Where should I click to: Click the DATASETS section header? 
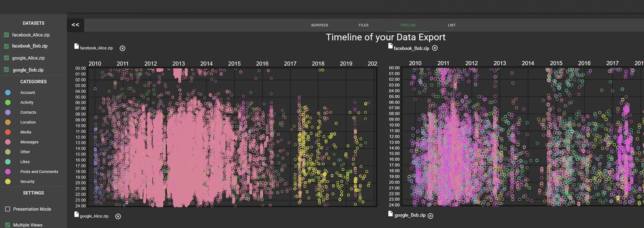tap(33, 23)
